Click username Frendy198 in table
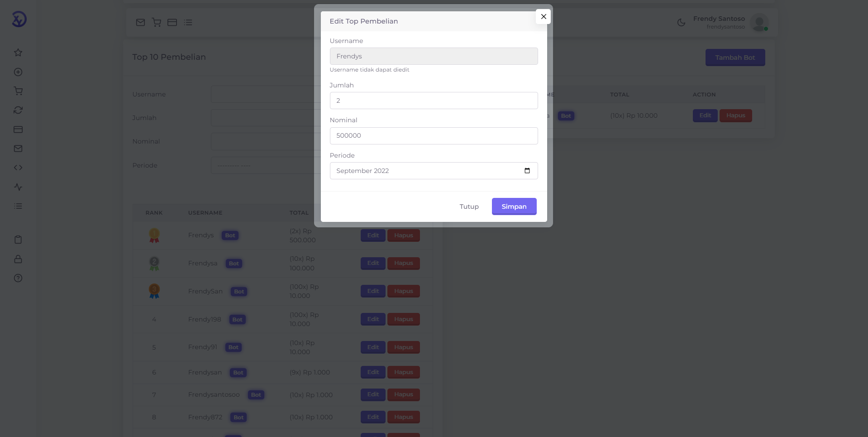Viewport: 868px width, 437px height. pyautogui.click(x=205, y=319)
